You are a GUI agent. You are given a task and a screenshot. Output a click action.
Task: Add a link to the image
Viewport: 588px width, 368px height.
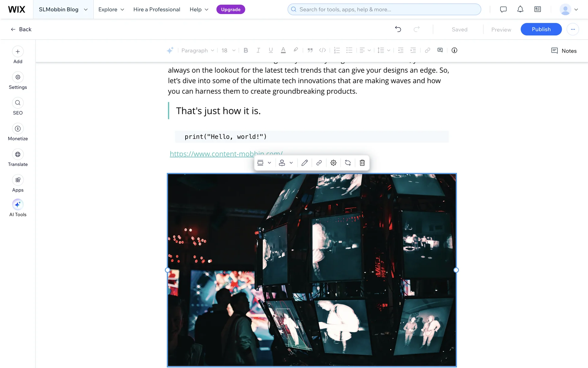pos(319,163)
